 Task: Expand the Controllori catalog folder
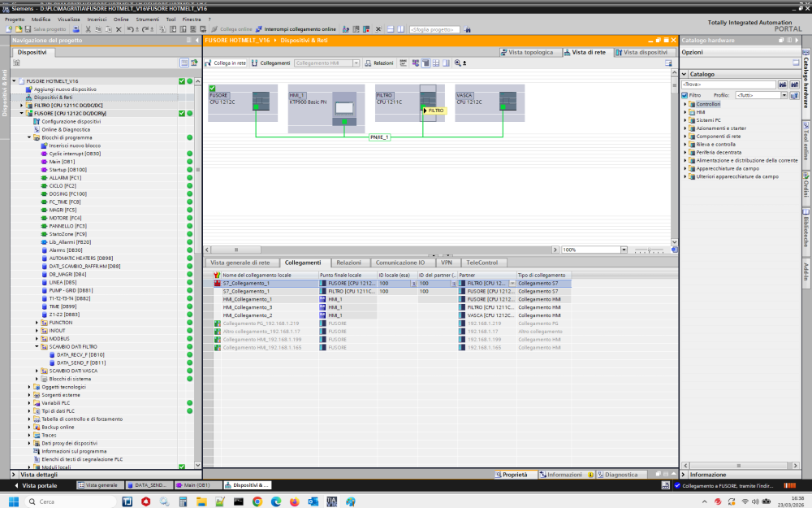coord(685,104)
